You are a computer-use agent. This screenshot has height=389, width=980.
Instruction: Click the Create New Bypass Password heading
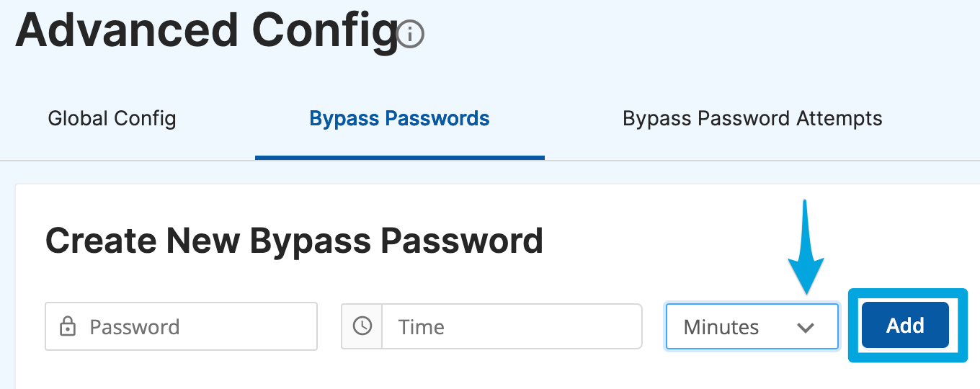pos(294,241)
